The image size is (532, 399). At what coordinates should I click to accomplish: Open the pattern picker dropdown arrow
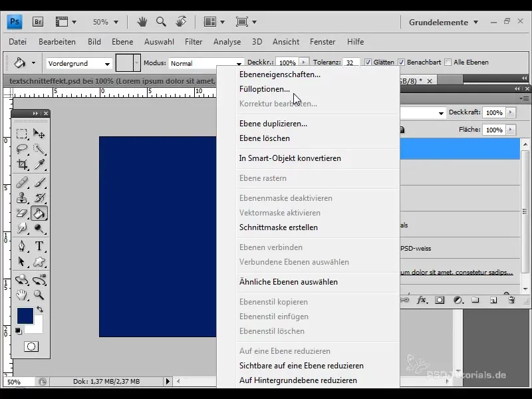click(x=136, y=63)
